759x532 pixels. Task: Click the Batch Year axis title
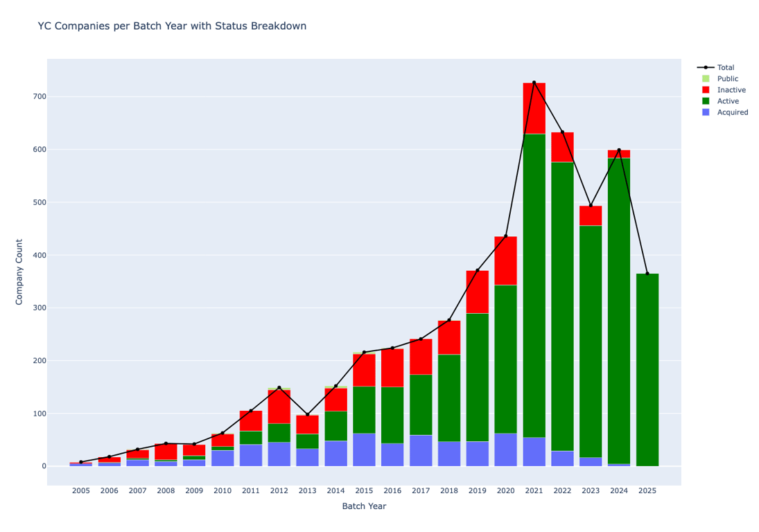click(364, 506)
